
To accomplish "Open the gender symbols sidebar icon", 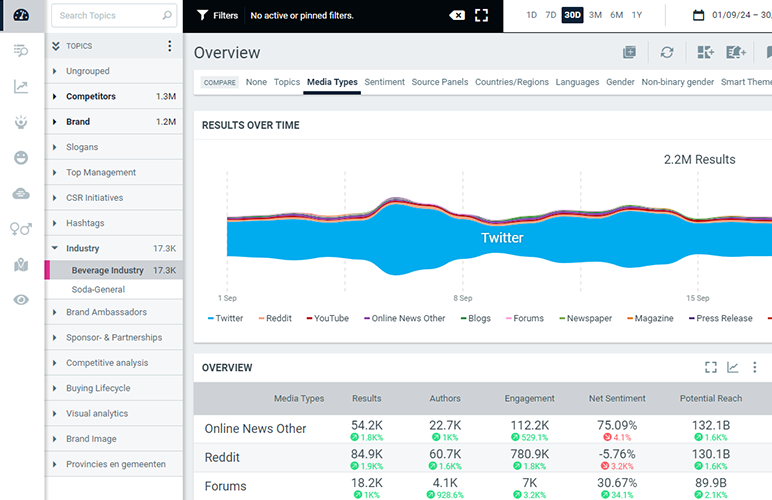I will [x=21, y=229].
